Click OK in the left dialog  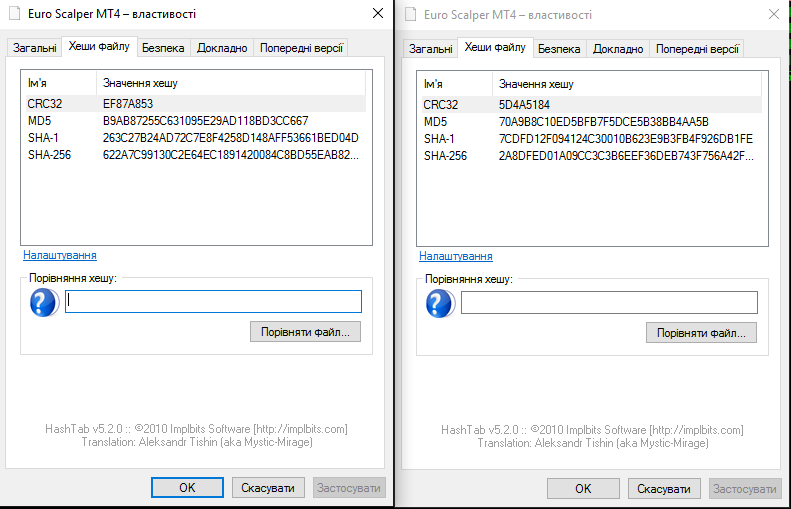coord(187,487)
